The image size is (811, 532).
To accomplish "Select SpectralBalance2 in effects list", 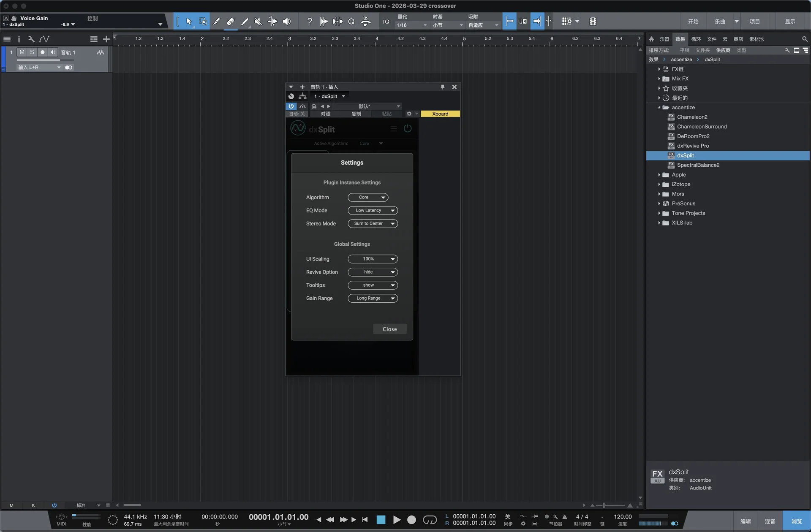I will click(x=698, y=165).
